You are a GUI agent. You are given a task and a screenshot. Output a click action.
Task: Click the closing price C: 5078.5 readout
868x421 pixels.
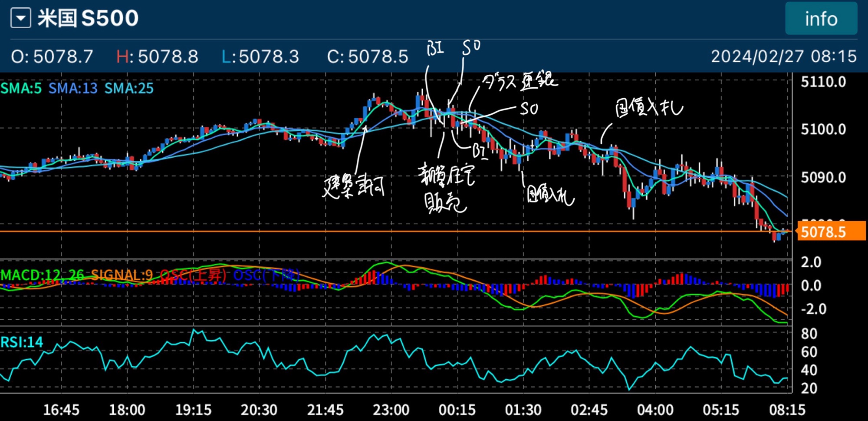pos(368,56)
